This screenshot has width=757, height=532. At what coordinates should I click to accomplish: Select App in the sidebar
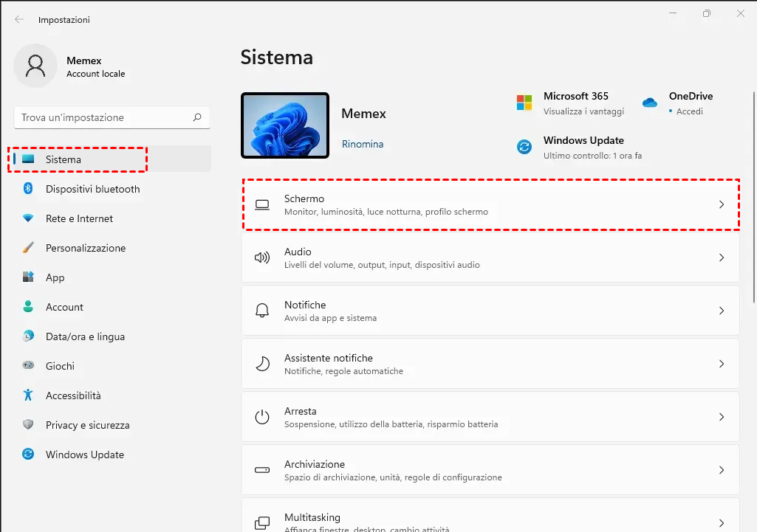point(55,277)
